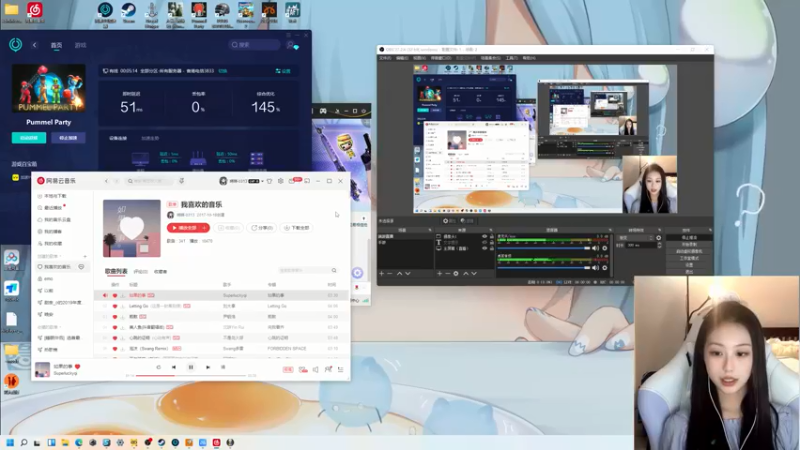The image size is (800, 450).
Task: Click the purple stop button under Pummel Party
Action: (x=68, y=138)
